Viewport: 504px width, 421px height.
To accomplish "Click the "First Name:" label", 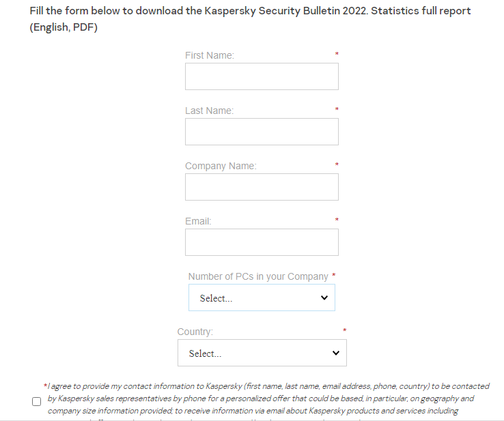I will pos(210,55).
